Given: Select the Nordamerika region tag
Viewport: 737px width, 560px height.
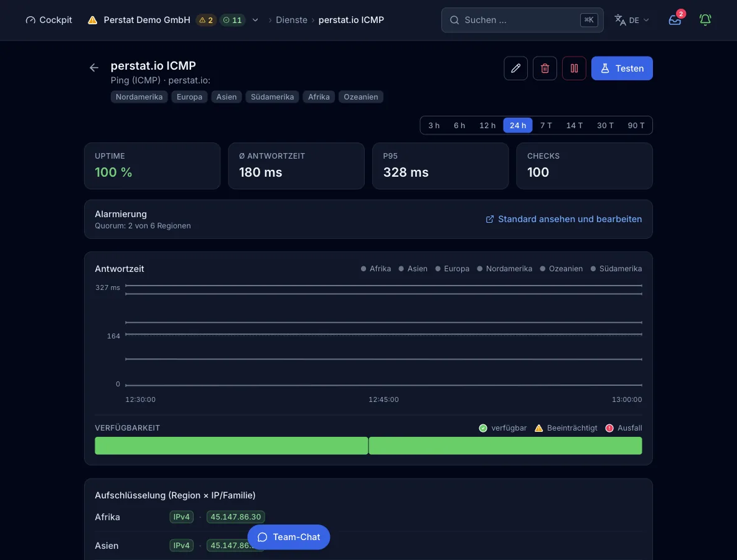Looking at the screenshot, I should click(x=139, y=97).
